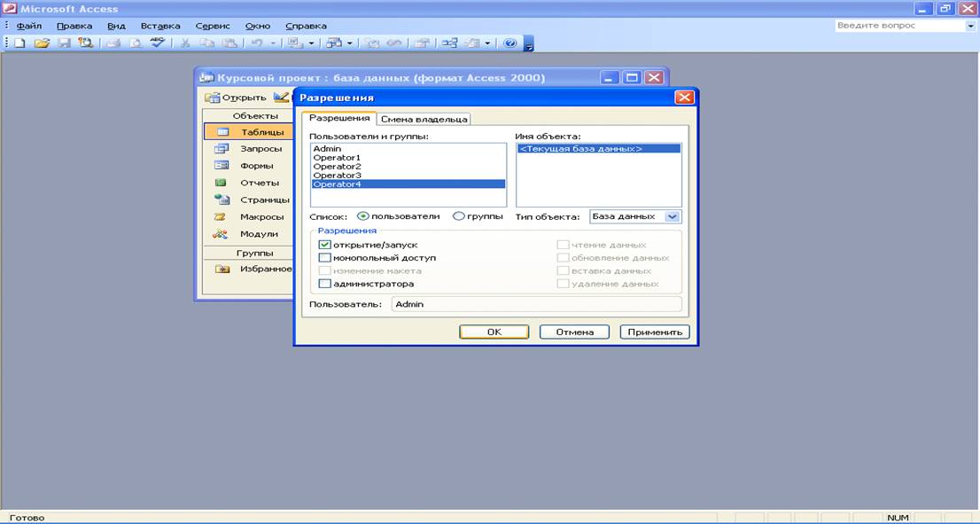Open the Модули objects section
Screen dimensions: 980x524
pyautogui.click(x=259, y=234)
